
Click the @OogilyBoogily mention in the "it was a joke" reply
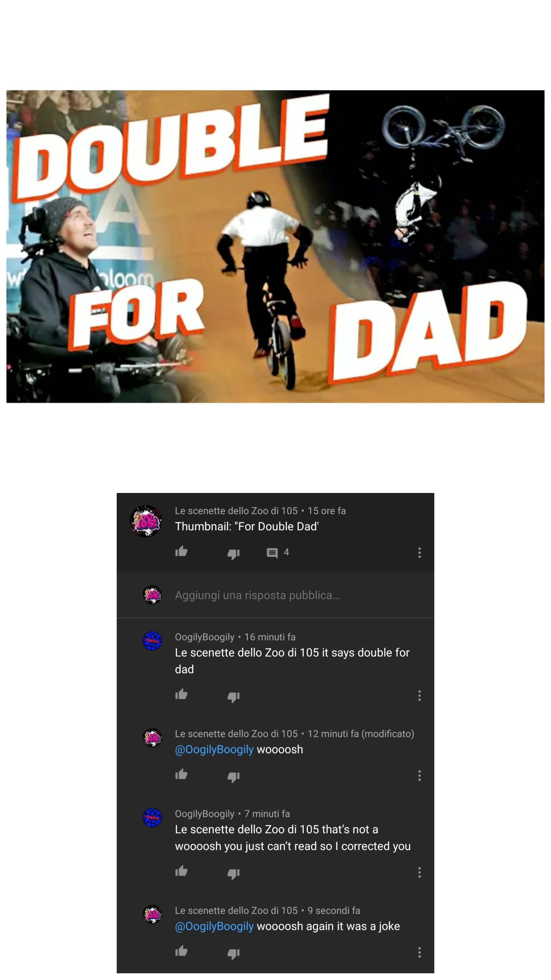click(214, 926)
